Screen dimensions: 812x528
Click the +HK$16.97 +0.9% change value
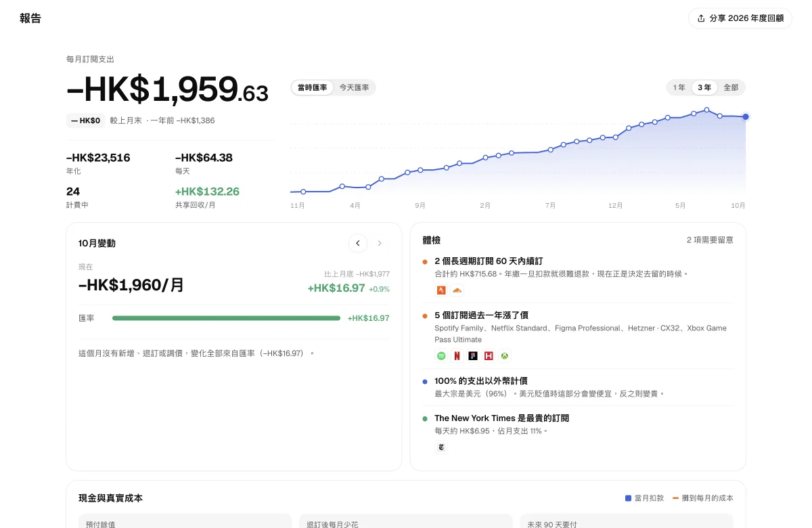[x=348, y=288]
